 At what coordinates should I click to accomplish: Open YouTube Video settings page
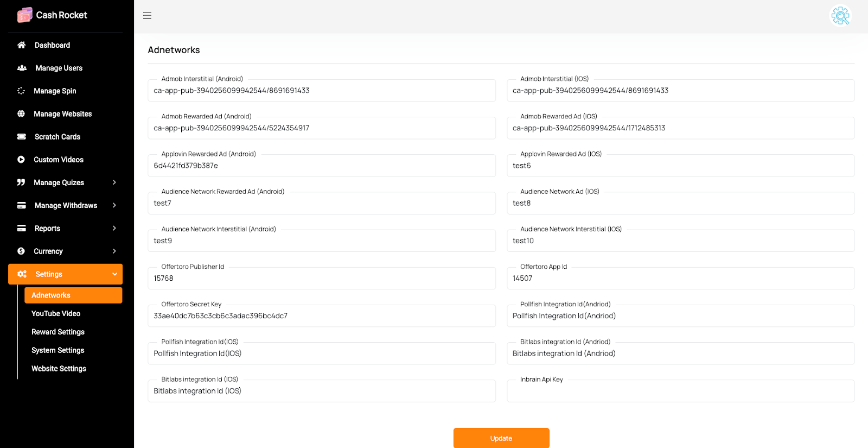pyautogui.click(x=56, y=313)
